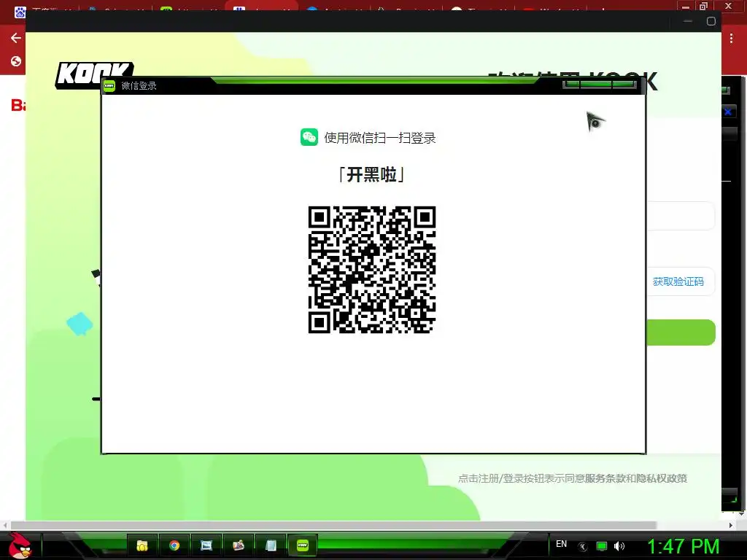Click the EN language indicator

pyautogui.click(x=561, y=544)
